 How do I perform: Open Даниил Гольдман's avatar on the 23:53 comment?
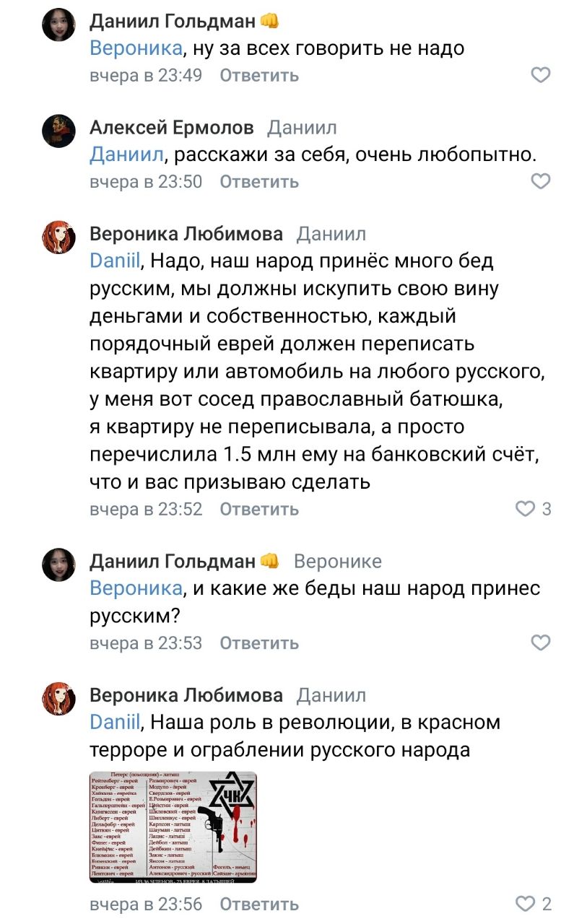[58, 565]
